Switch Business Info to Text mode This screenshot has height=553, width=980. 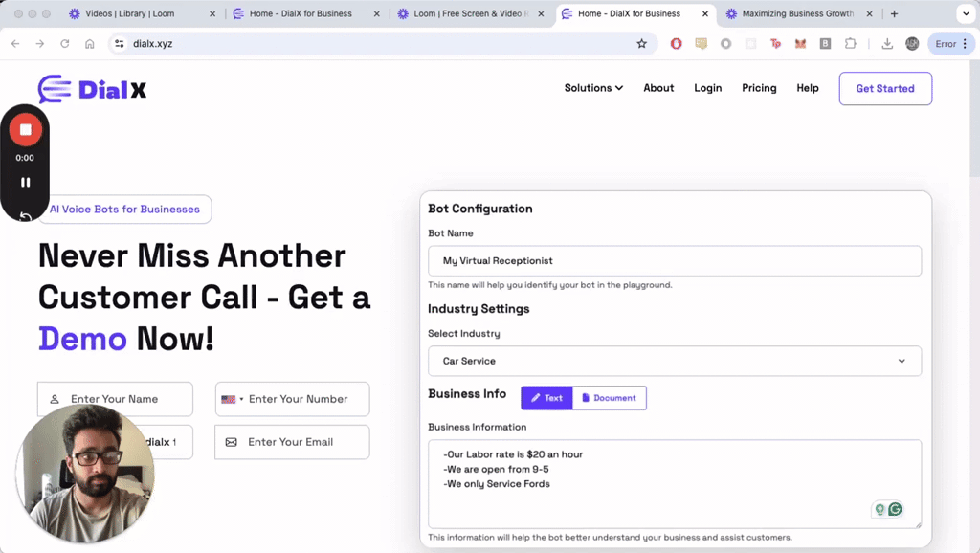[546, 398]
